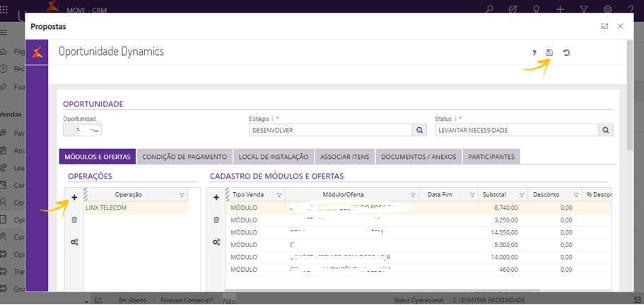The image size is (644, 305).
Task: Click the Oportunidade number field
Action: [x=82, y=131]
